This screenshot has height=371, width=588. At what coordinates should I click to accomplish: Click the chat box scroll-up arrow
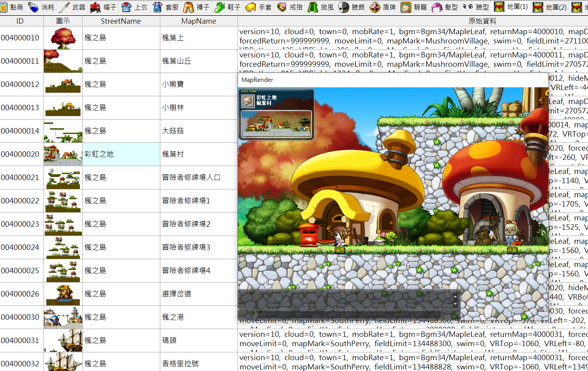(x=455, y=296)
